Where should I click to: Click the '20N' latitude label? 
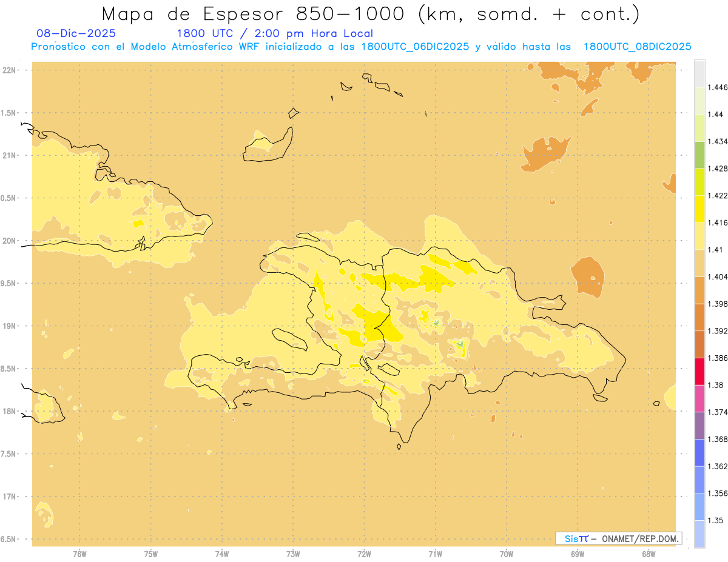tap(9, 241)
